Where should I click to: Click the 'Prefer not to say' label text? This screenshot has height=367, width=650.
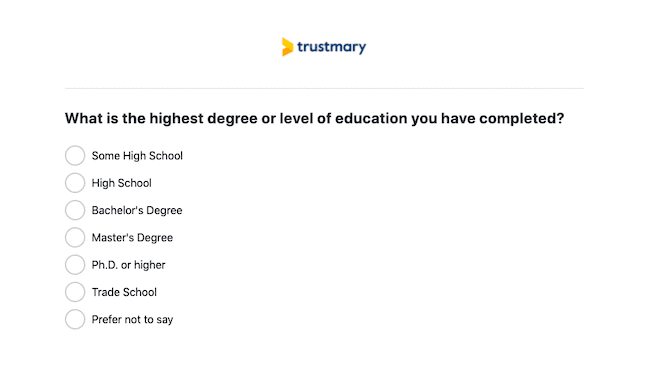[x=132, y=320]
